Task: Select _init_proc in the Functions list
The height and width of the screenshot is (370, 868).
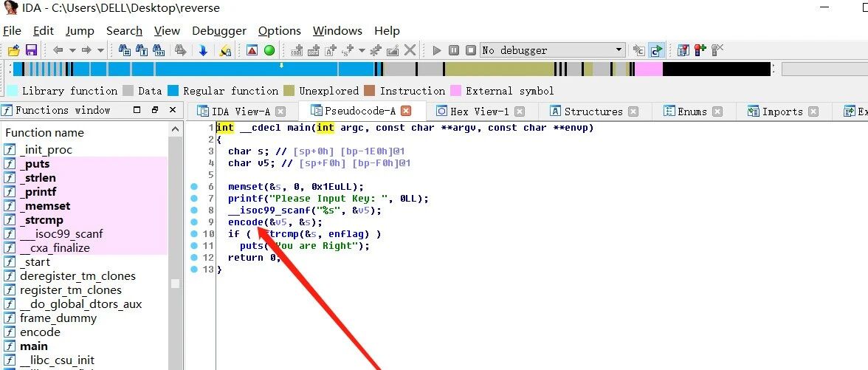Action: (46, 149)
